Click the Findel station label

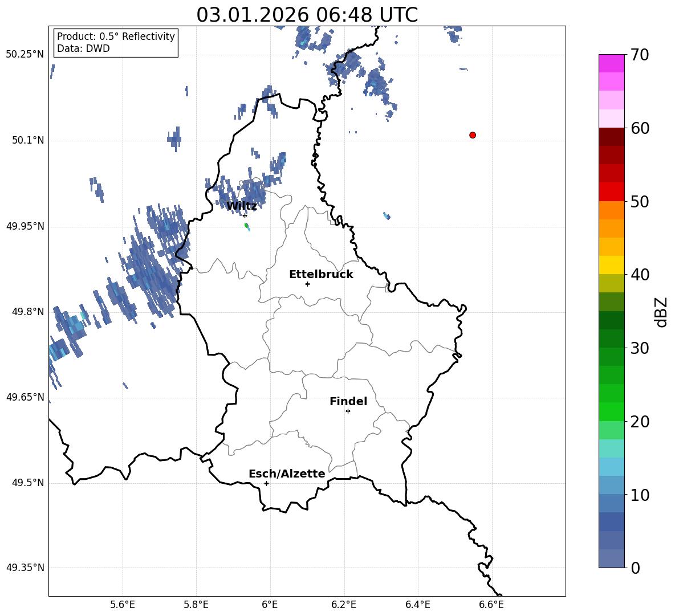[348, 401]
